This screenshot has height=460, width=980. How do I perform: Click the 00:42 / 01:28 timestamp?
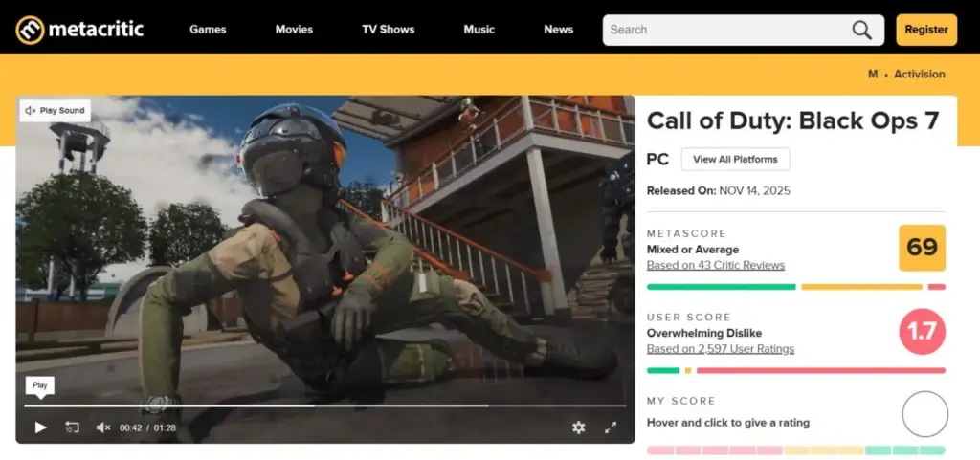[147, 427]
